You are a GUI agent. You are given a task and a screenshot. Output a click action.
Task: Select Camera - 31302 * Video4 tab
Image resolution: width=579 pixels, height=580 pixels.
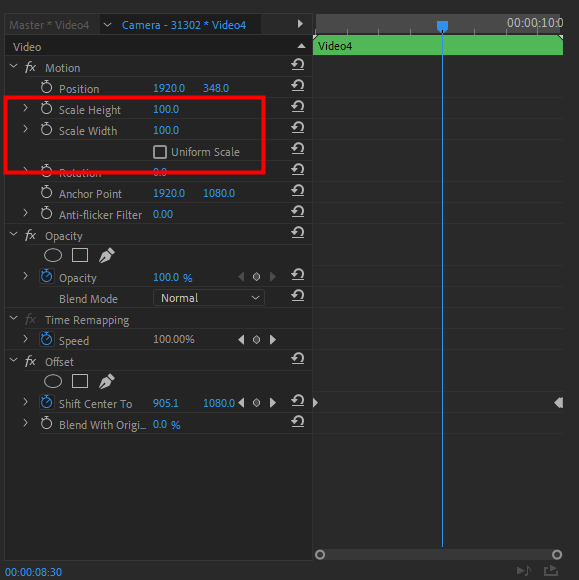(184, 25)
